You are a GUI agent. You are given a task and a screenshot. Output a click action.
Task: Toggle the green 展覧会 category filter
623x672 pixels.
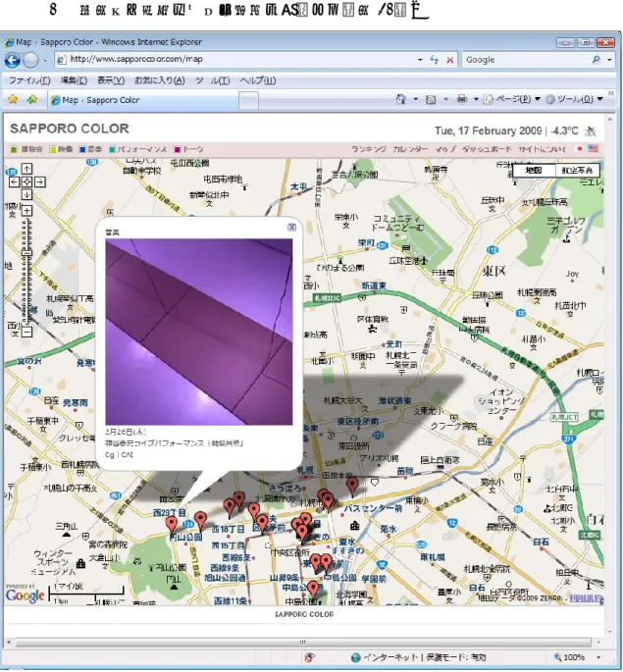26,149
